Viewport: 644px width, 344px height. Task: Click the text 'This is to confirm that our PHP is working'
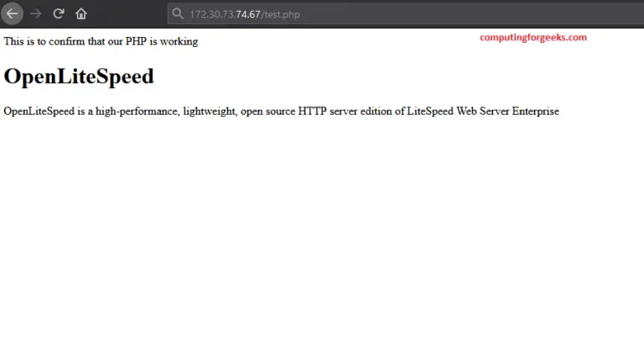[x=101, y=41]
